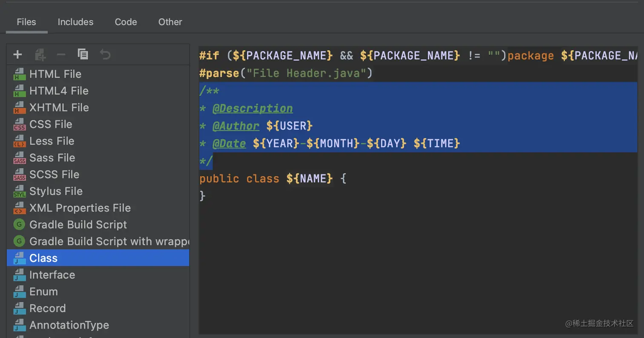This screenshot has height=338, width=644.
Task: Click the Copy Template icon
Action: pos(83,54)
